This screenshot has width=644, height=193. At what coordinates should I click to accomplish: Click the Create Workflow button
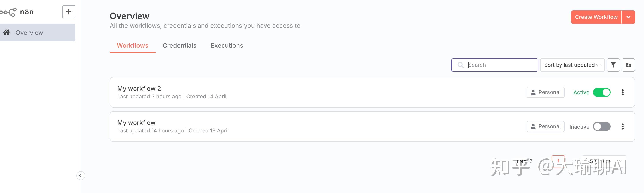[x=596, y=17]
